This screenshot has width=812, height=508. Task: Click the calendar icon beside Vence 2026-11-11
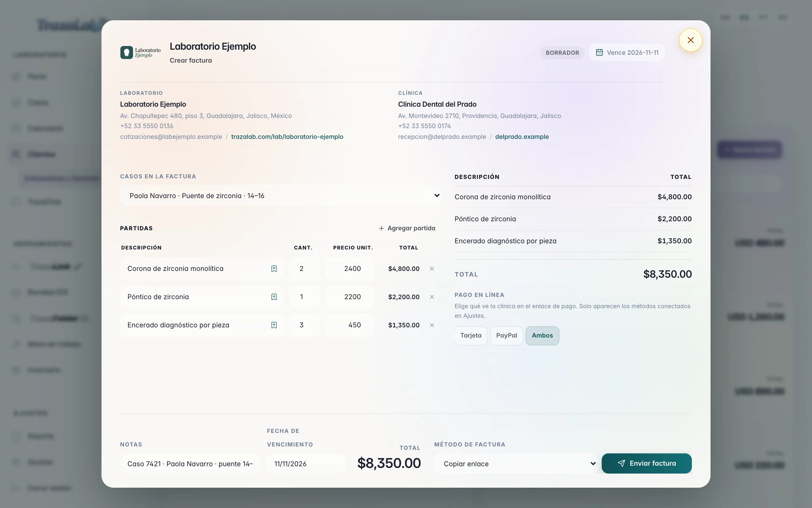coord(599,52)
